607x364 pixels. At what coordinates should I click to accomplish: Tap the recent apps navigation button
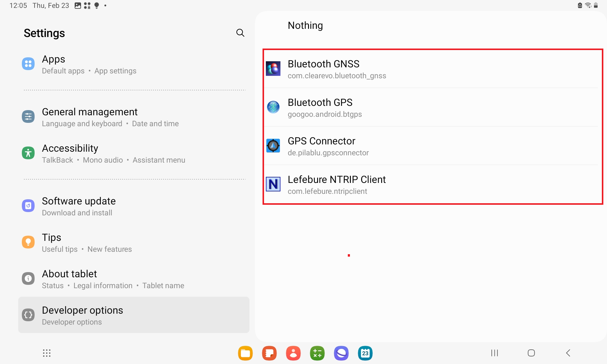click(x=495, y=353)
